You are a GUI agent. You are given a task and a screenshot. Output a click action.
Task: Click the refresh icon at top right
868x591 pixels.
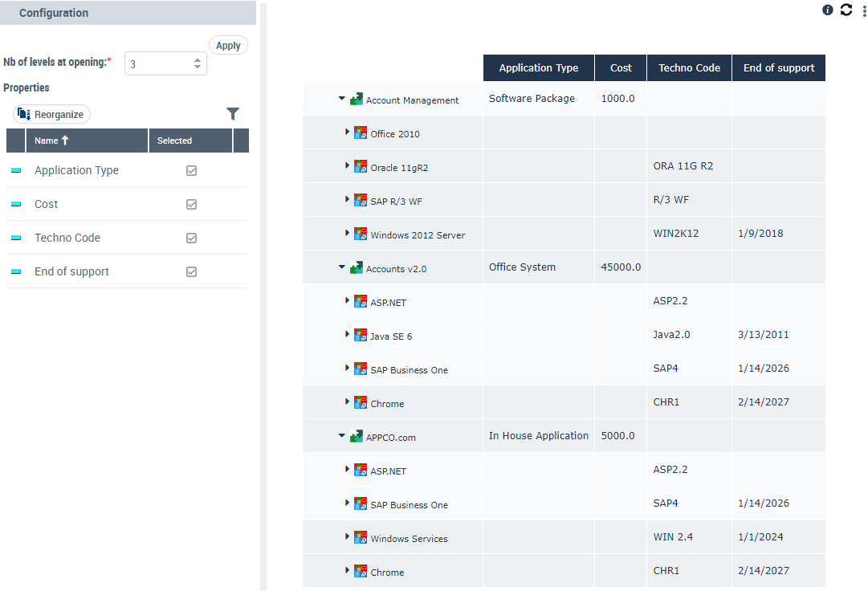click(x=846, y=10)
